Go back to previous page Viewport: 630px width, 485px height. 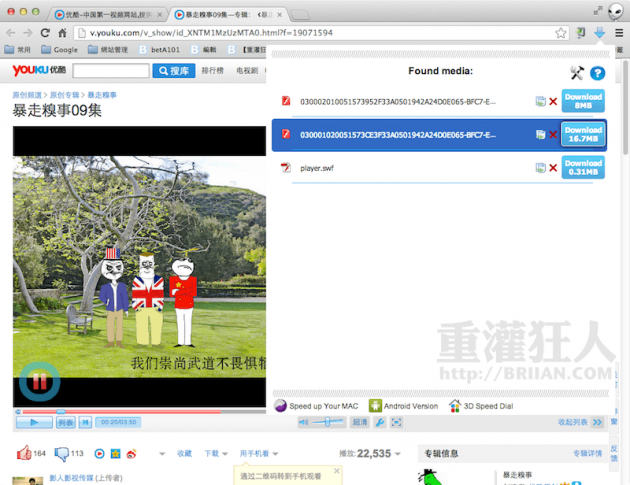coord(11,33)
